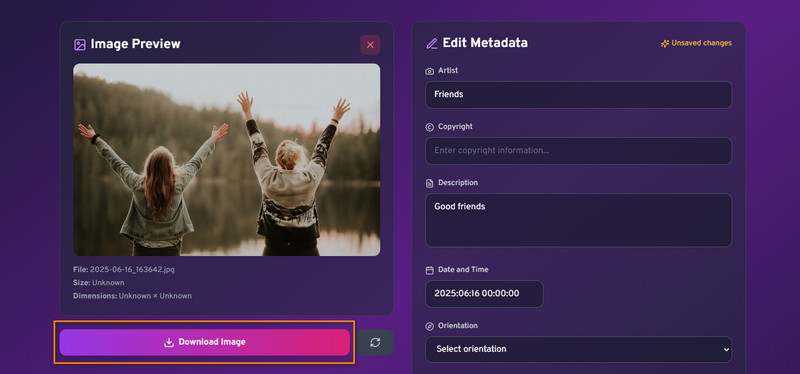The image size is (800, 374).
Task: Click the Edit Metadata heading
Action: tap(485, 43)
